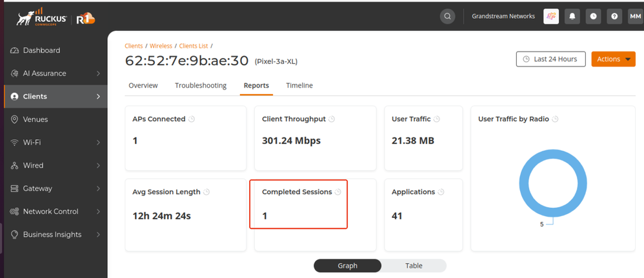Screen dimensions: 644x278
Task: Open the help question mark icon
Action: [614, 17]
